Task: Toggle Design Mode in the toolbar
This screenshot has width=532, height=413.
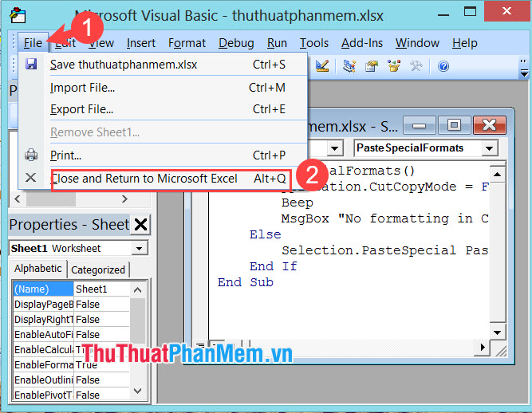Action: point(322,66)
